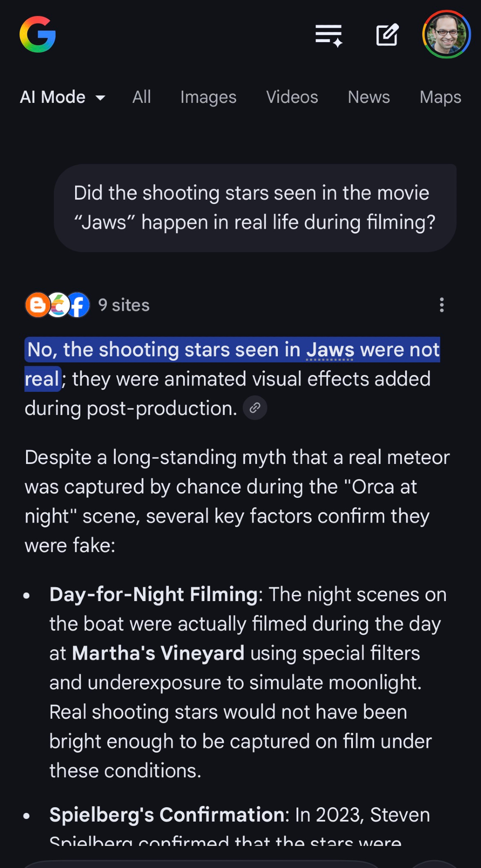The width and height of the screenshot is (481, 868).
Task: Open the Google account profile picture
Action: point(446,34)
